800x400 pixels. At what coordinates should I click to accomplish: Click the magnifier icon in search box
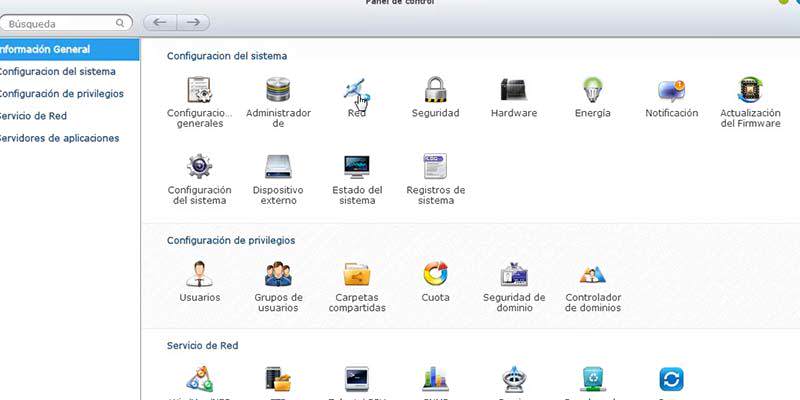(120, 23)
